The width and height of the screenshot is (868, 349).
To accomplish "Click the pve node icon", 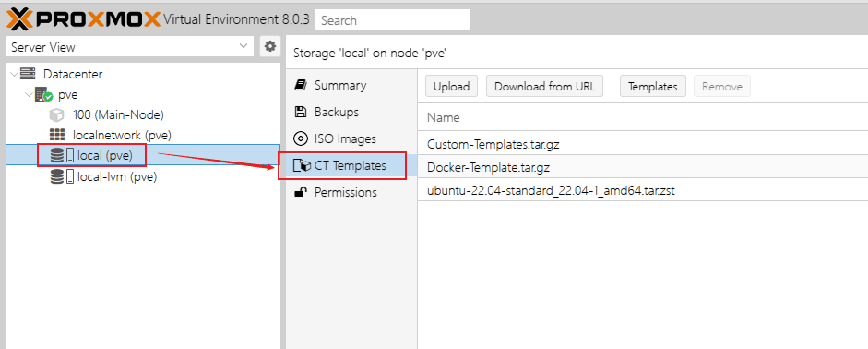I will pos(43,95).
